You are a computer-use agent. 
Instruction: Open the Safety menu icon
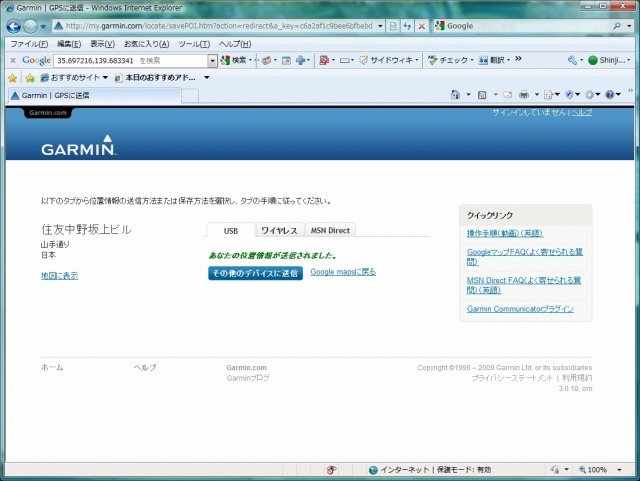tap(570, 95)
